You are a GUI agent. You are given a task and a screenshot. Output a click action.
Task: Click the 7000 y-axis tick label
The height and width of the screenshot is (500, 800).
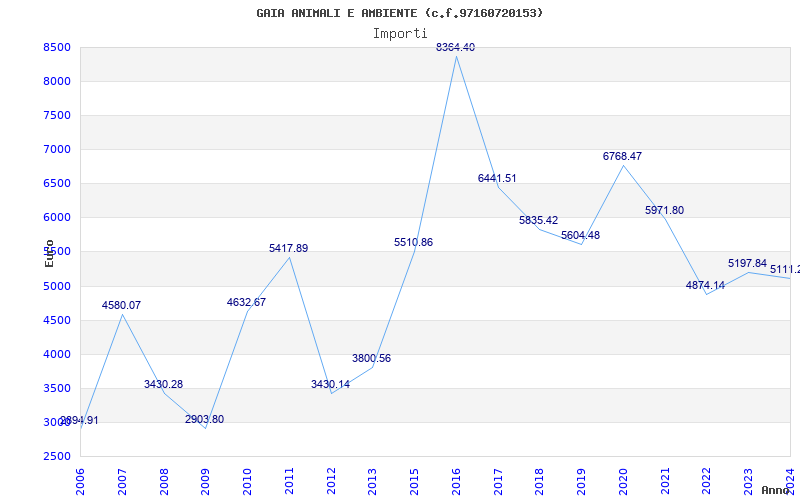pyautogui.click(x=57, y=149)
